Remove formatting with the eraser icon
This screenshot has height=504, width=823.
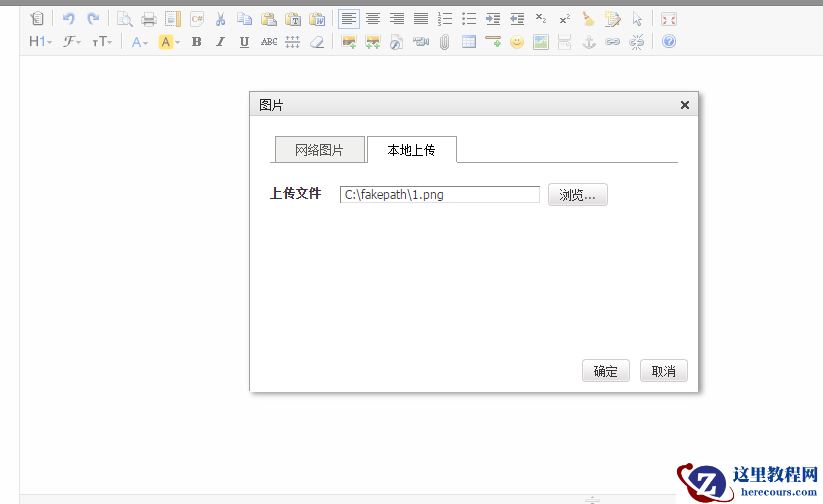click(x=317, y=41)
